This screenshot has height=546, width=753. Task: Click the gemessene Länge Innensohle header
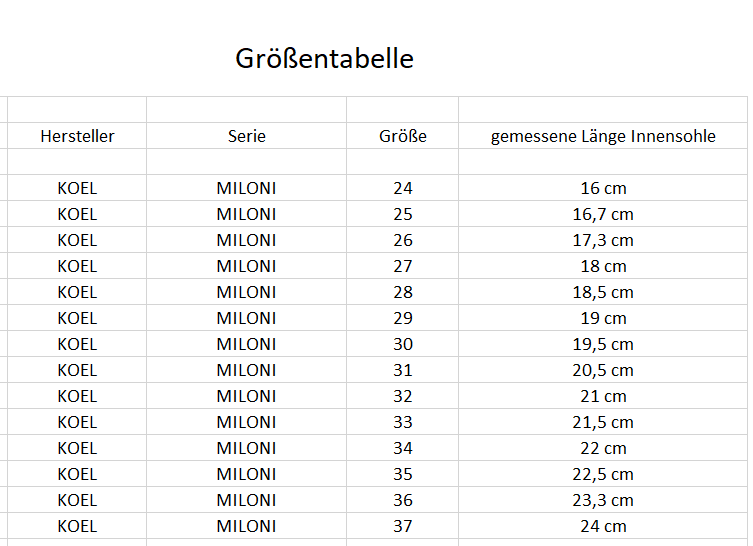[x=603, y=136]
